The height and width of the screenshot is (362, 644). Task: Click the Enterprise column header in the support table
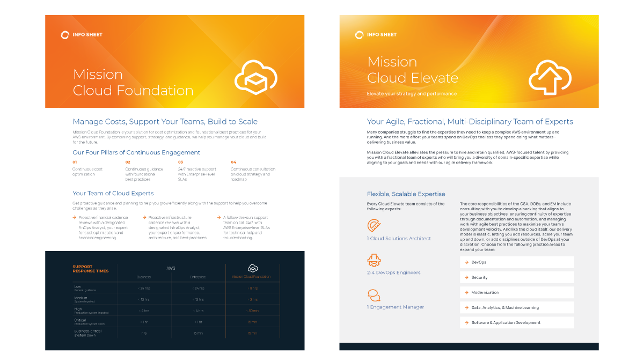coord(197,277)
